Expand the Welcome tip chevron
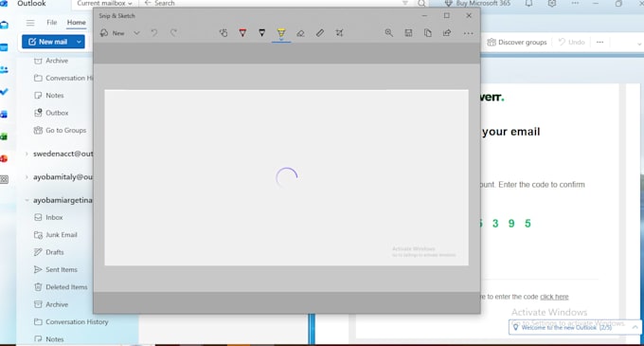 click(635, 327)
